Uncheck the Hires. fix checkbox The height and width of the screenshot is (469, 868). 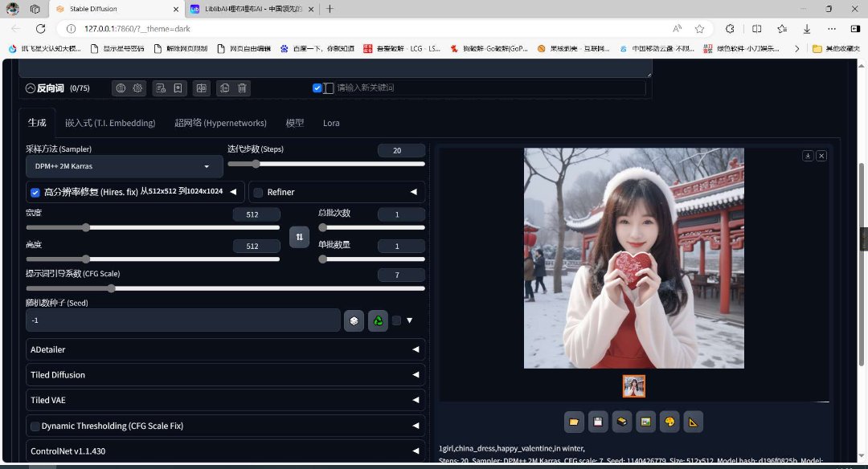35,192
